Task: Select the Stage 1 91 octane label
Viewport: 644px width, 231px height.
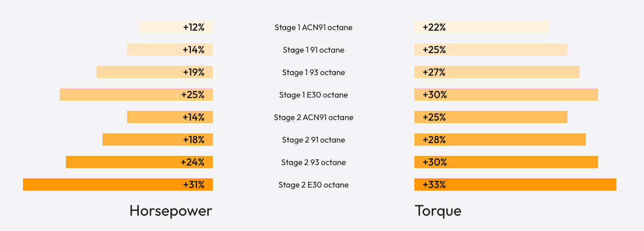Action: pyautogui.click(x=313, y=50)
